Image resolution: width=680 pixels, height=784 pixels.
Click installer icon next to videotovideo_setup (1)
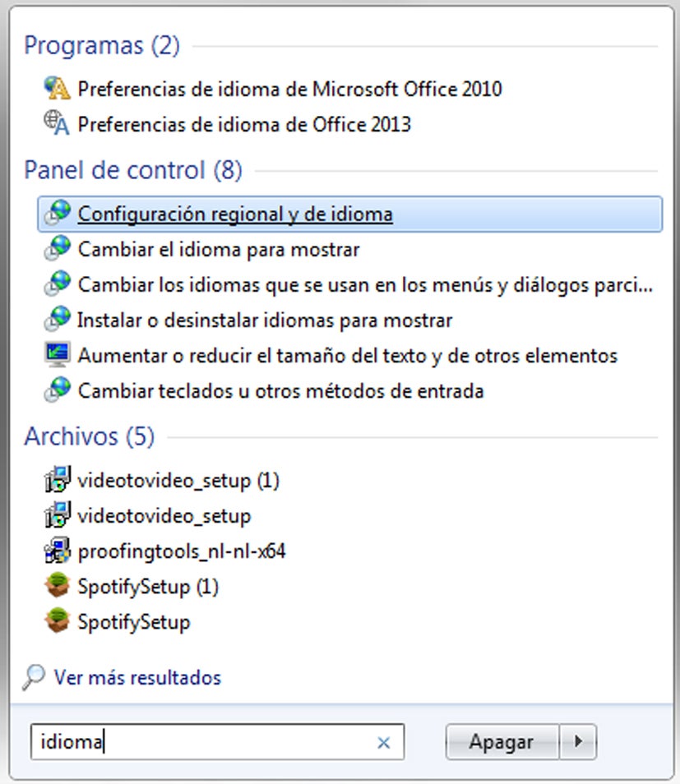tap(58, 480)
